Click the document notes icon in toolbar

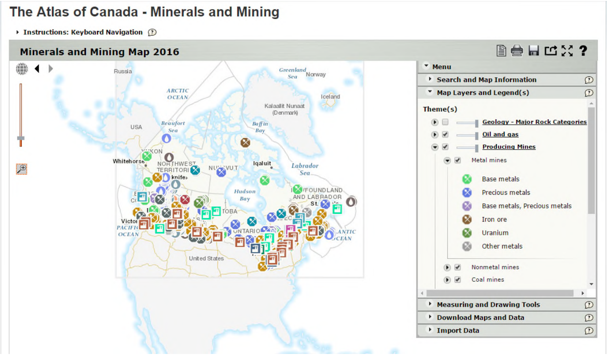pos(501,51)
